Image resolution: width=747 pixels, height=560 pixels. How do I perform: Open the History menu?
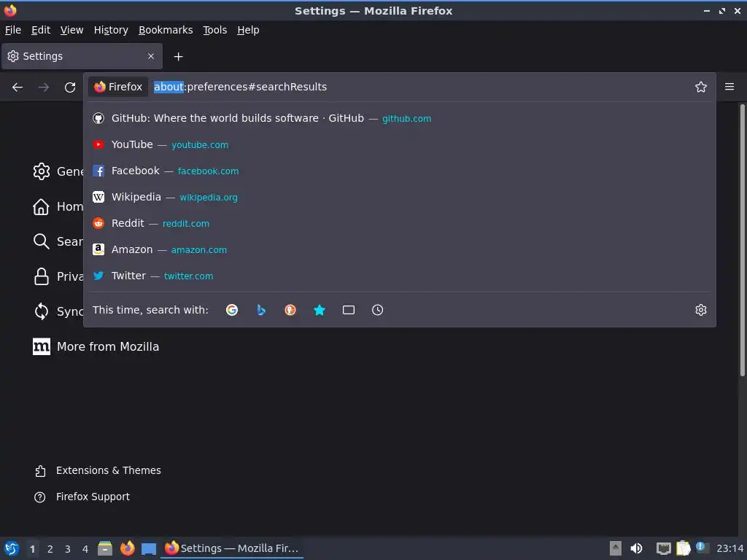click(111, 30)
